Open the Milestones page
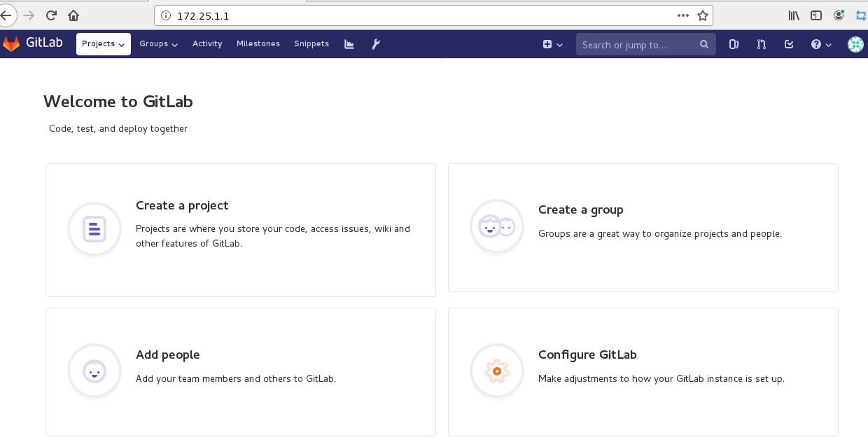Viewport: 868px width, 440px height. [x=258, y=43]
